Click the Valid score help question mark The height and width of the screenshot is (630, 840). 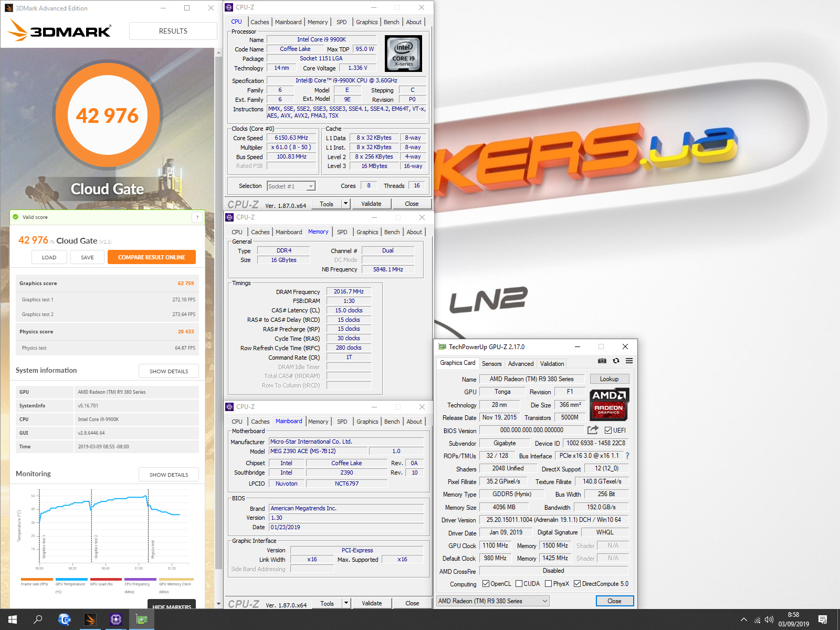click(x=197, y=217)
